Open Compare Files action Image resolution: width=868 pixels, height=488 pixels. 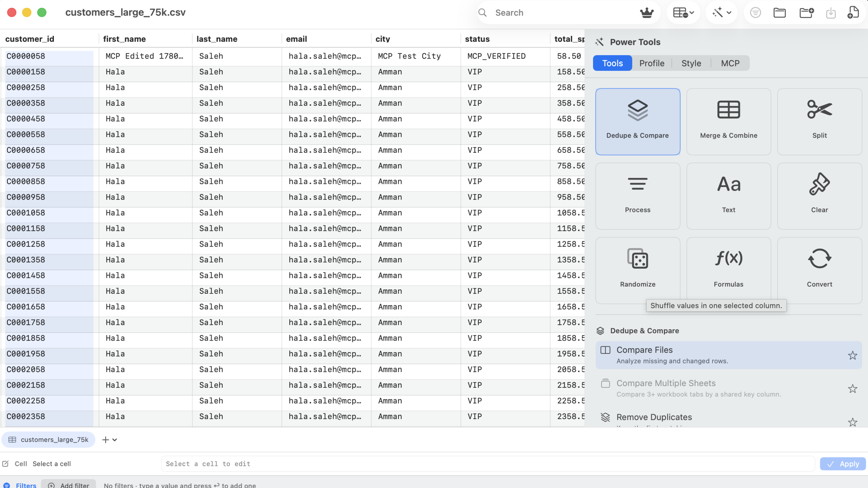point(728,355)
